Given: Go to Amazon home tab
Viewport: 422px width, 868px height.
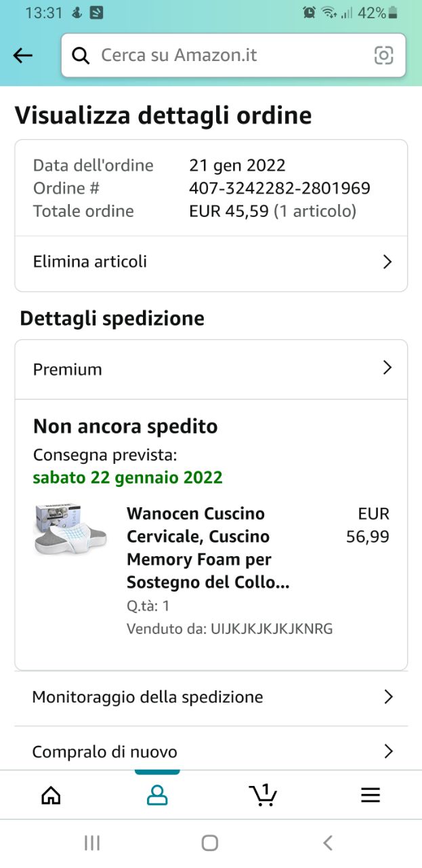Looking at the screenshot, I should click(51, 795).
